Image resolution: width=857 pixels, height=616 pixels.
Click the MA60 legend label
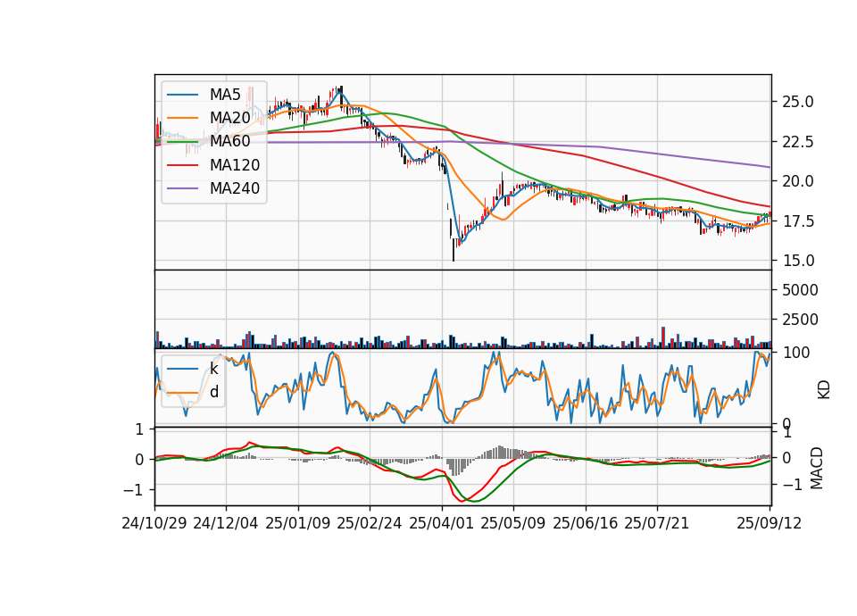pos(229,141)
